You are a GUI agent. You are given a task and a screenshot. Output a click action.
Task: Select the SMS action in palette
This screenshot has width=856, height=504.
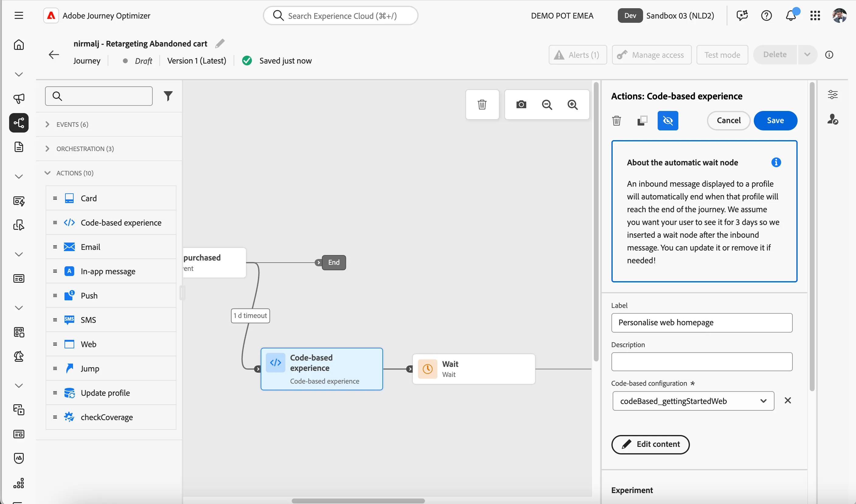point(111,320)
